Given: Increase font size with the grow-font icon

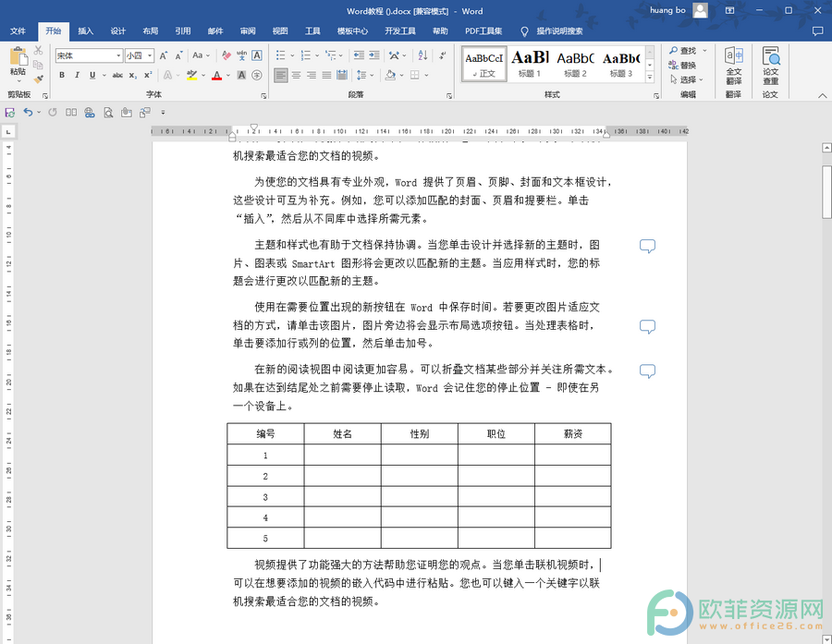Looking at the screenshot, I should (x=164, y=55).
